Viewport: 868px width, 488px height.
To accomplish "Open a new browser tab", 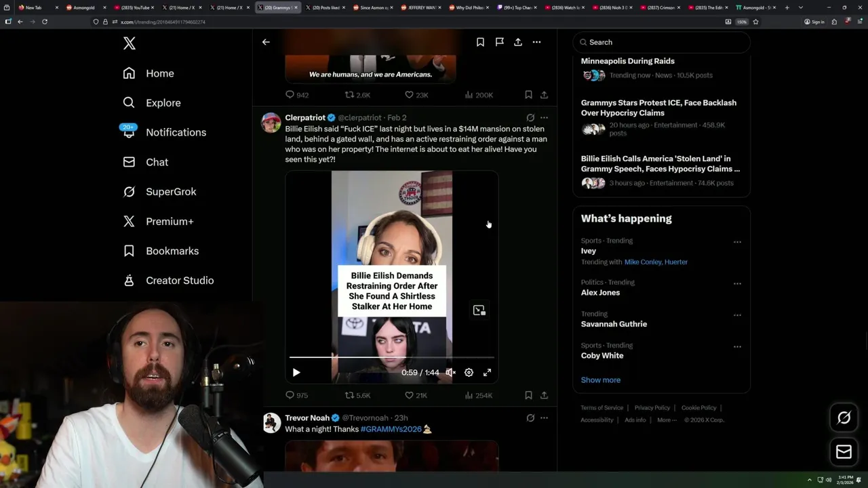I will (787, 7).
